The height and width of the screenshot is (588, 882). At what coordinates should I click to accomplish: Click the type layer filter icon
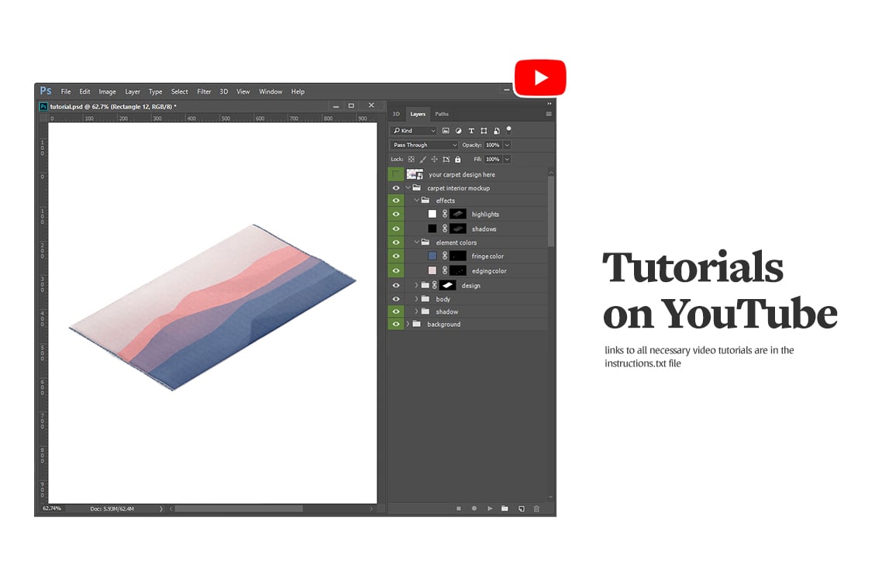pyautogui.click(x=471, y=131)
